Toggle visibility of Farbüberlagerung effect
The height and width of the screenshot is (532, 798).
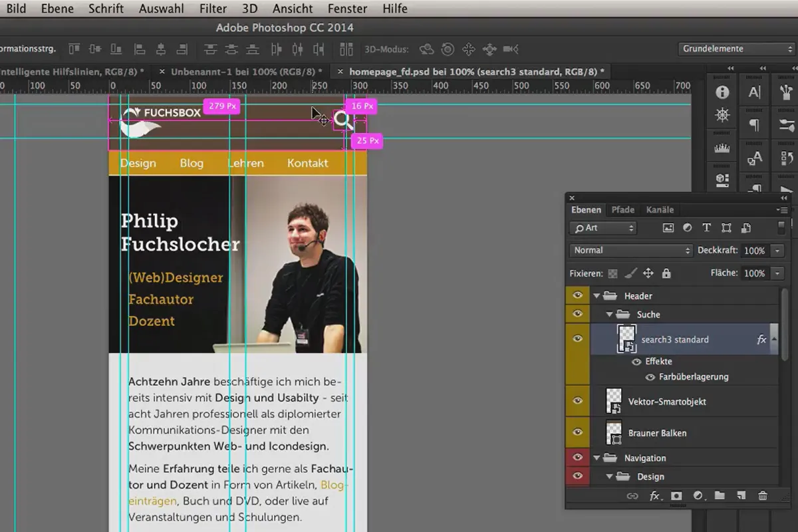tap(651, 377)
